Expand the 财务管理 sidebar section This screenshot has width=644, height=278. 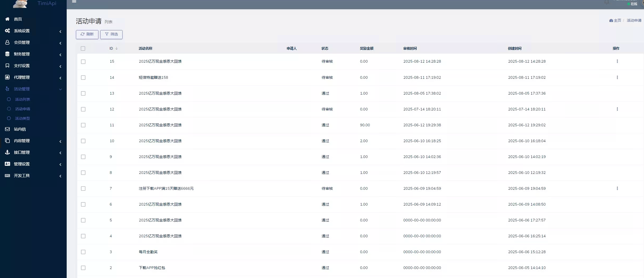(33, 54)
